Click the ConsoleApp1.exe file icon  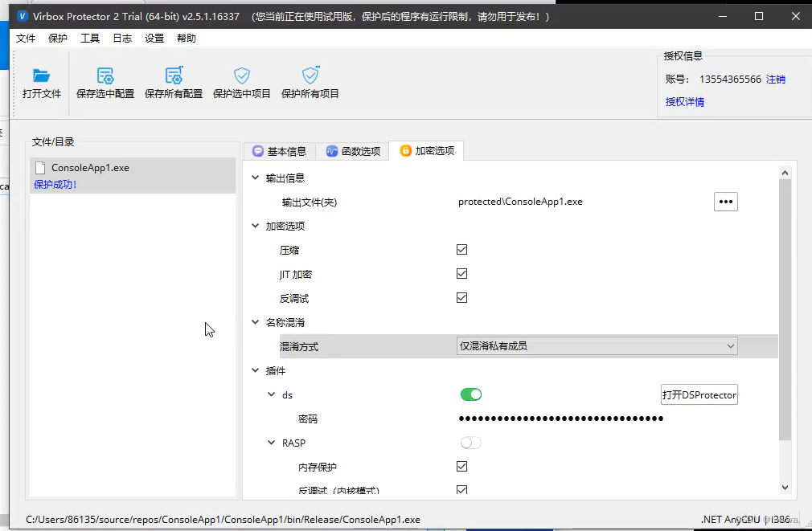pos(40,168)
